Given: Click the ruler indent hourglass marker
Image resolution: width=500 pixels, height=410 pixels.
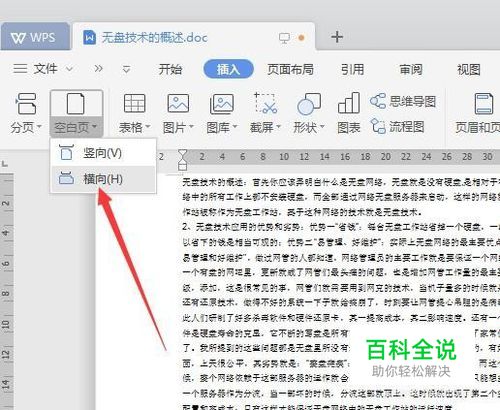Looking at the screenshot, I should coord(183,160).
